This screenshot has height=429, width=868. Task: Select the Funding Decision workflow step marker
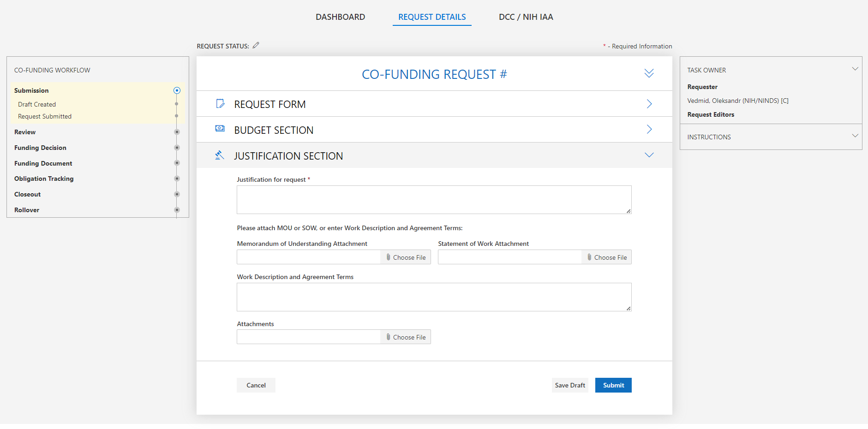[177, 148]
